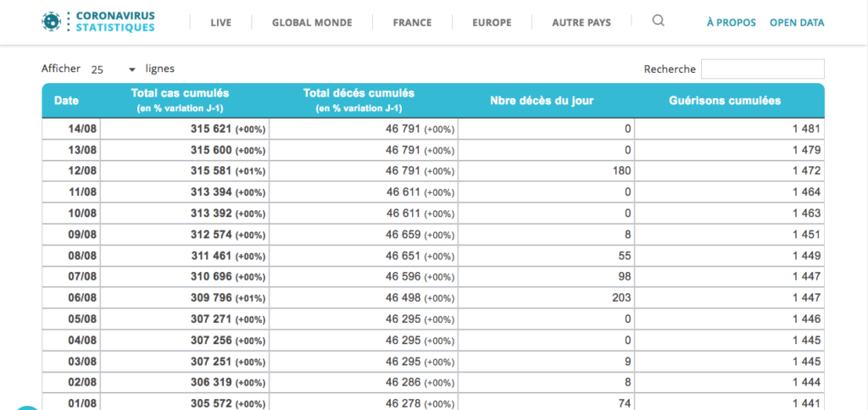The image size is (868, 410).
Task: Click inside the Recherche search field
Action: pos(762,69)
